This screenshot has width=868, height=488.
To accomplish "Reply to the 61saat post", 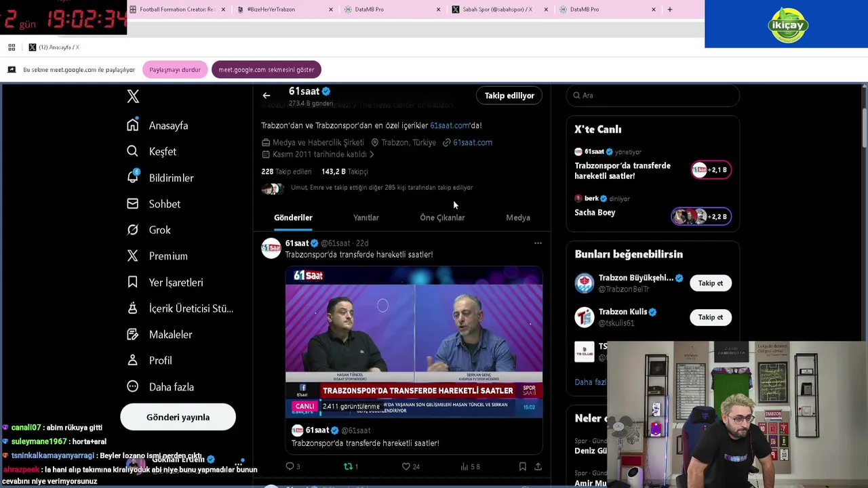I will [292, 466].
